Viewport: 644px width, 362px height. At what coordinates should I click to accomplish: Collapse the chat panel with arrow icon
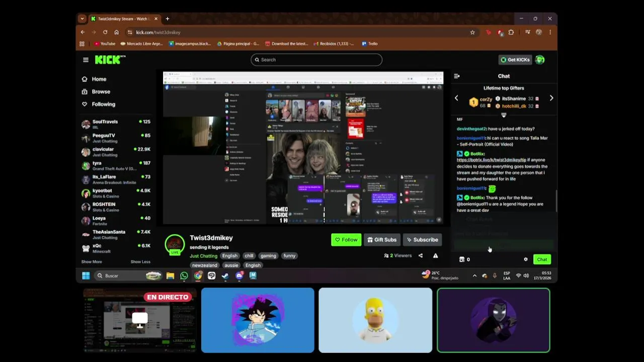pyautogui.click(x=457, y=76)
